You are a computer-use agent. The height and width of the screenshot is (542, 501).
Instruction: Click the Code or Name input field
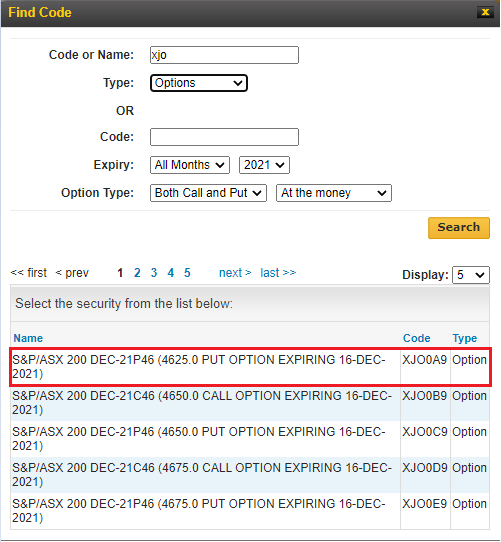224,55
